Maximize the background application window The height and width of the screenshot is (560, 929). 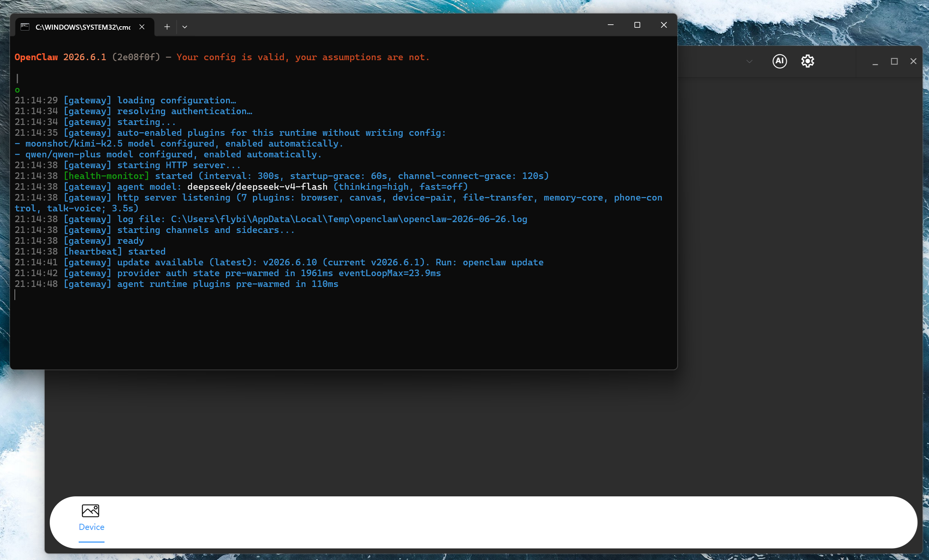(894, 61)
